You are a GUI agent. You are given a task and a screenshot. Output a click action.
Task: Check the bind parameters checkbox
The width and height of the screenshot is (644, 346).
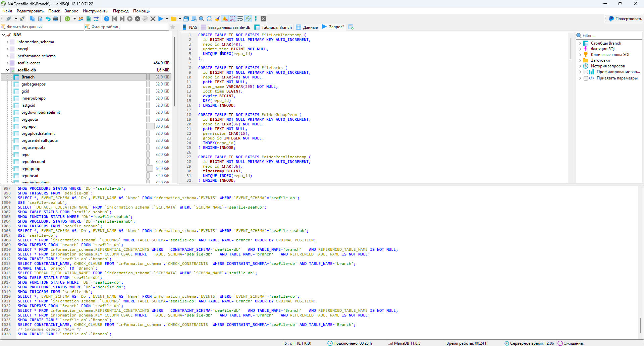click(x=586, y=78)
